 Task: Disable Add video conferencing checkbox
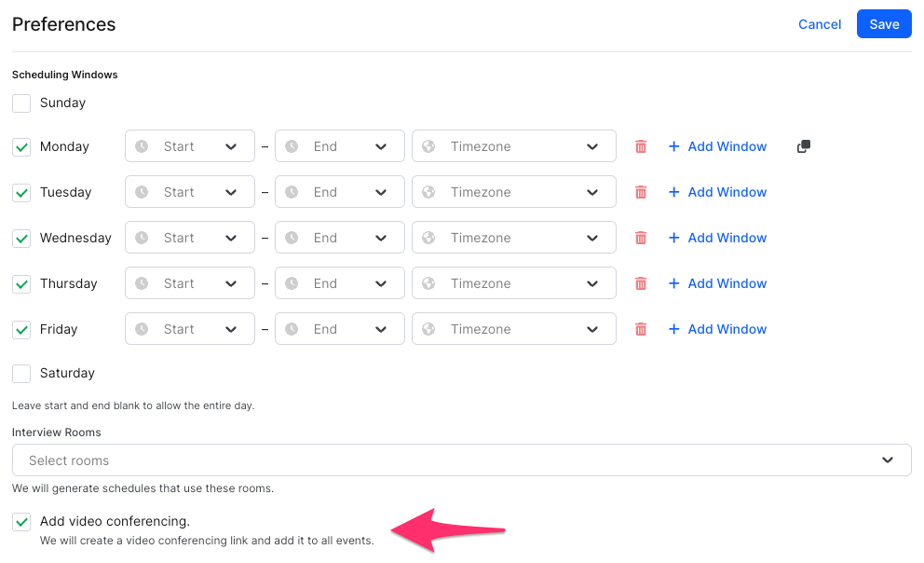pyautogui.click(x=21, y=522)
